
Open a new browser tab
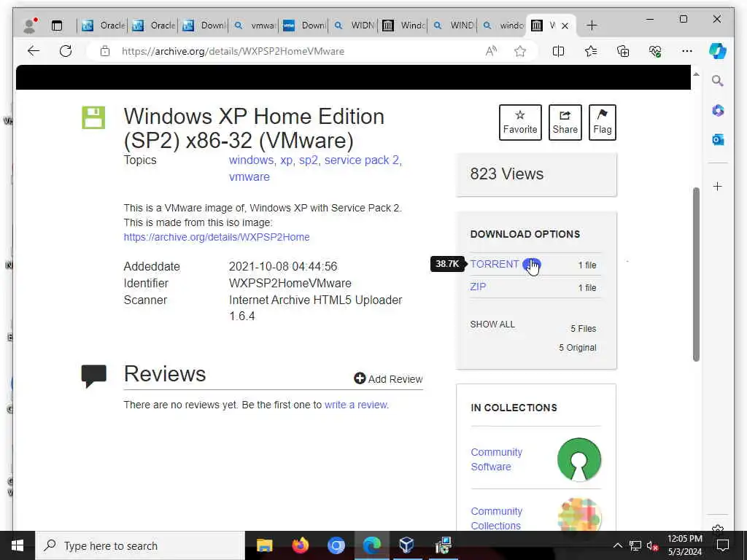click(x=591, y=26)
